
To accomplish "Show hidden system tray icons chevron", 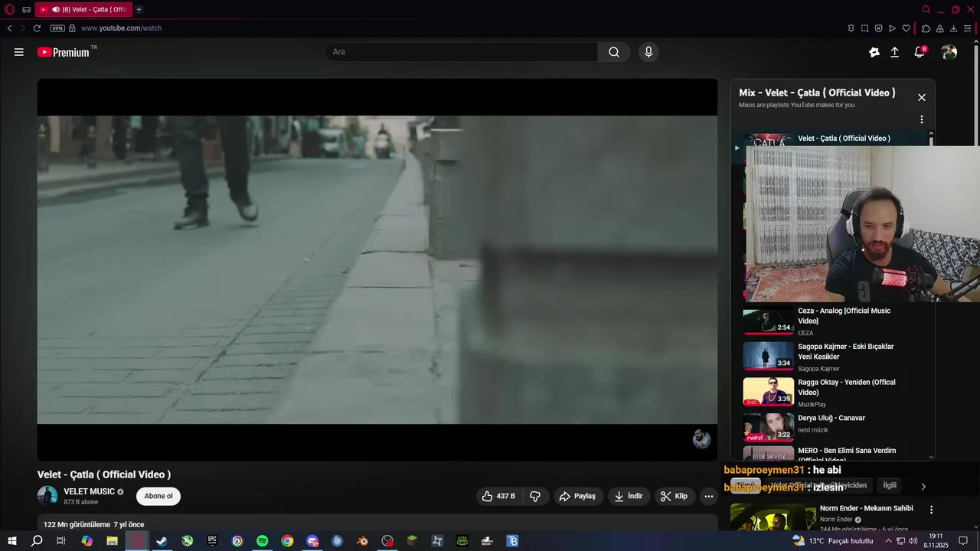I will tap(888, 541).
